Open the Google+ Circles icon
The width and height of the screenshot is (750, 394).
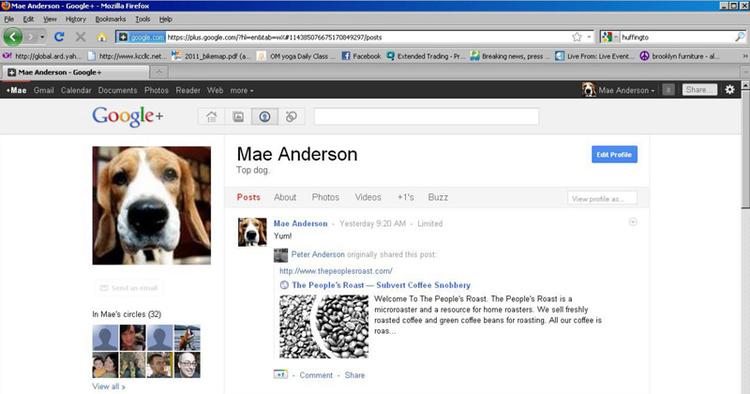click(291, 117)
